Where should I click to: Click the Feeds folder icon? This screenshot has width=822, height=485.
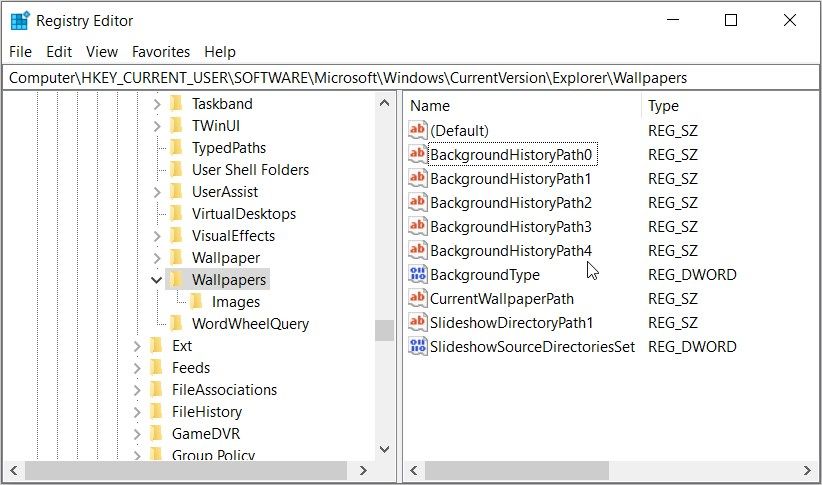tap(156, 368)
